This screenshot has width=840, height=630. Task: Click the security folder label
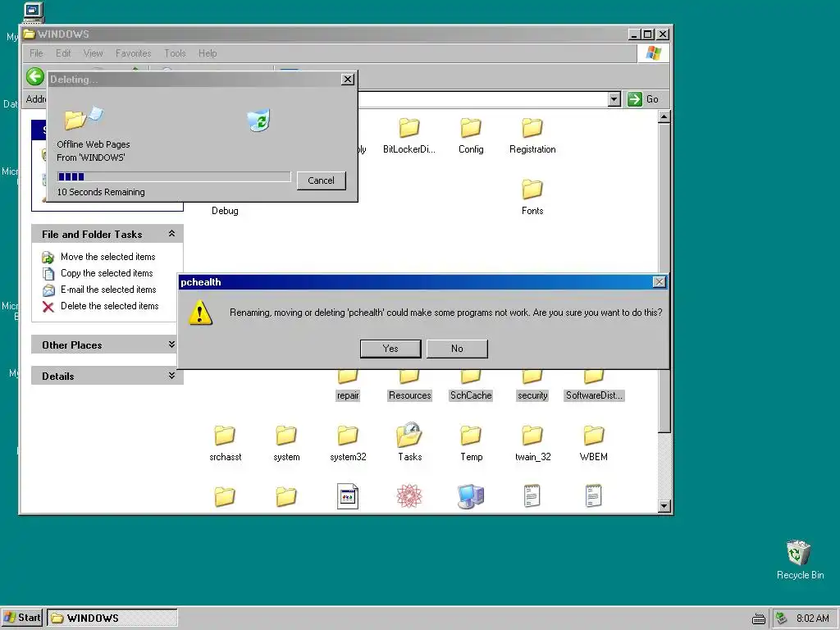coord(532,395)
